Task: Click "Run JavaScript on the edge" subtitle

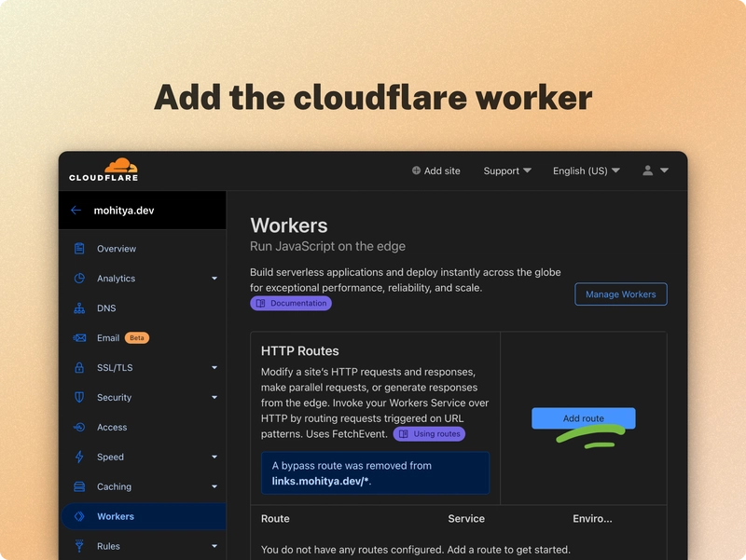Action: pyautogui.click(x=328, y=246)
